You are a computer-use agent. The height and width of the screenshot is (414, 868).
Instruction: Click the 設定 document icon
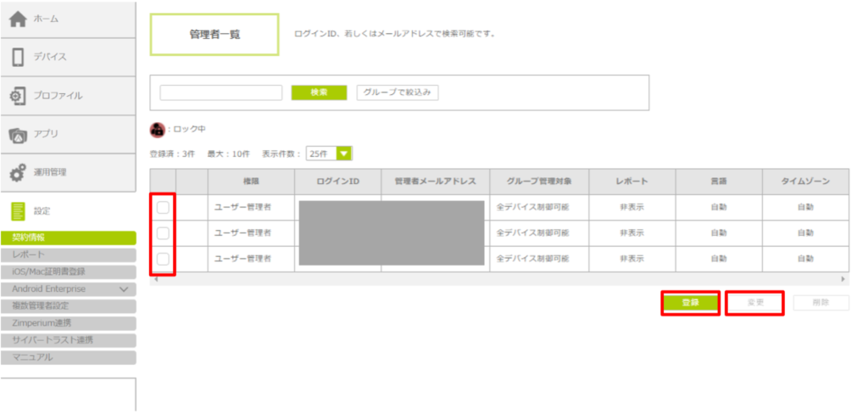(17, 211)
